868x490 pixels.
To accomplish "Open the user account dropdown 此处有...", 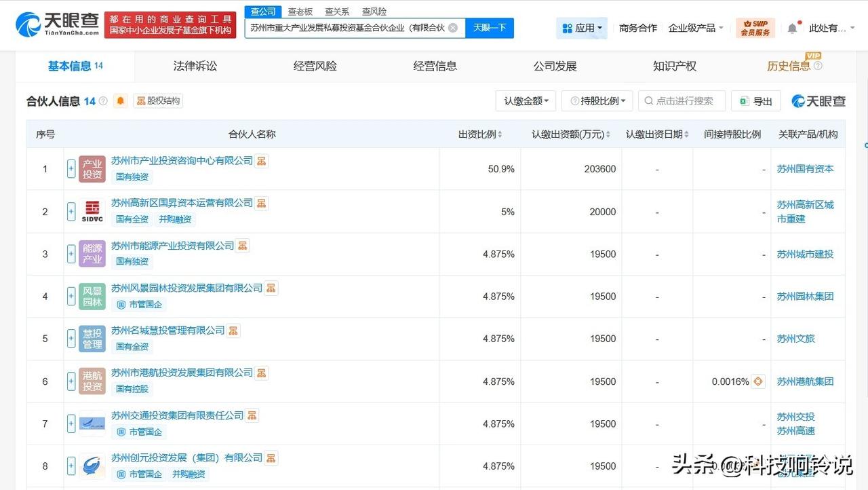I will click(832, 28).
